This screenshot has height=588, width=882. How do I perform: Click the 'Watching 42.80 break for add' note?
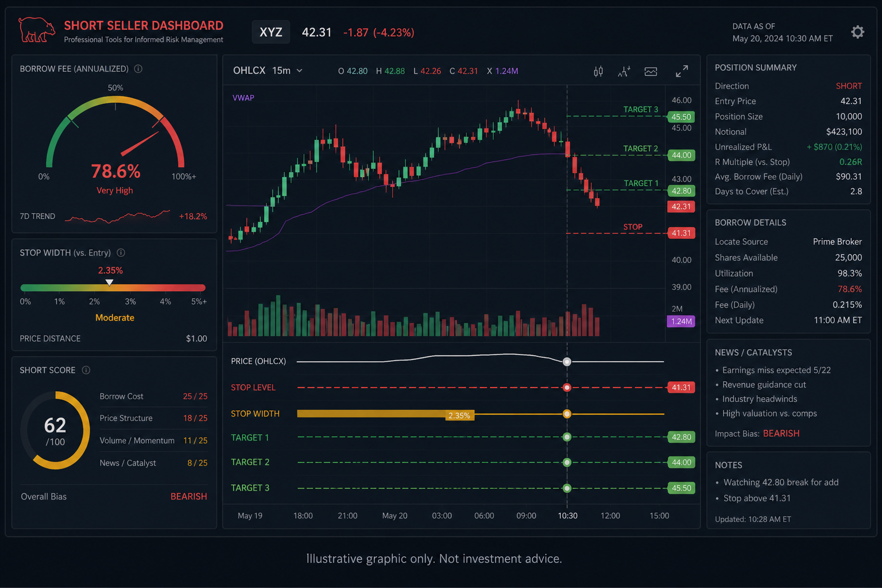781,482
